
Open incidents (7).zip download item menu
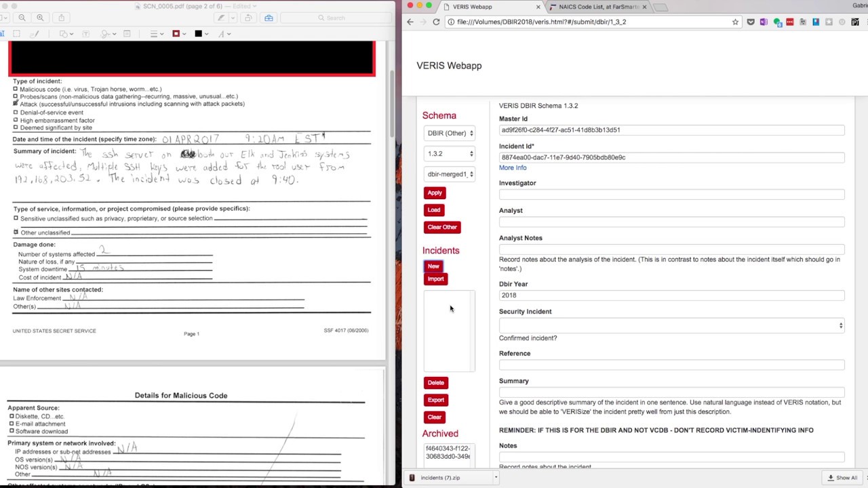(x=496, y=478)
